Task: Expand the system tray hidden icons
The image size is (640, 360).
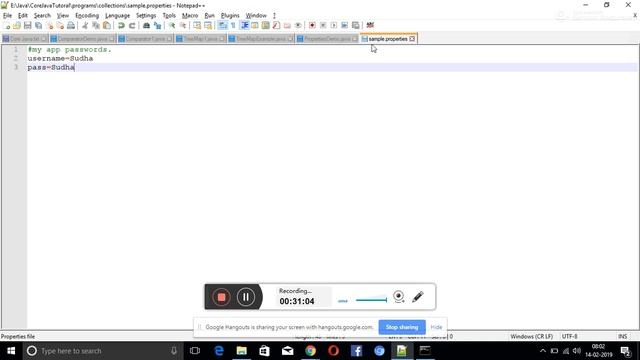Action: click(543, 351)
